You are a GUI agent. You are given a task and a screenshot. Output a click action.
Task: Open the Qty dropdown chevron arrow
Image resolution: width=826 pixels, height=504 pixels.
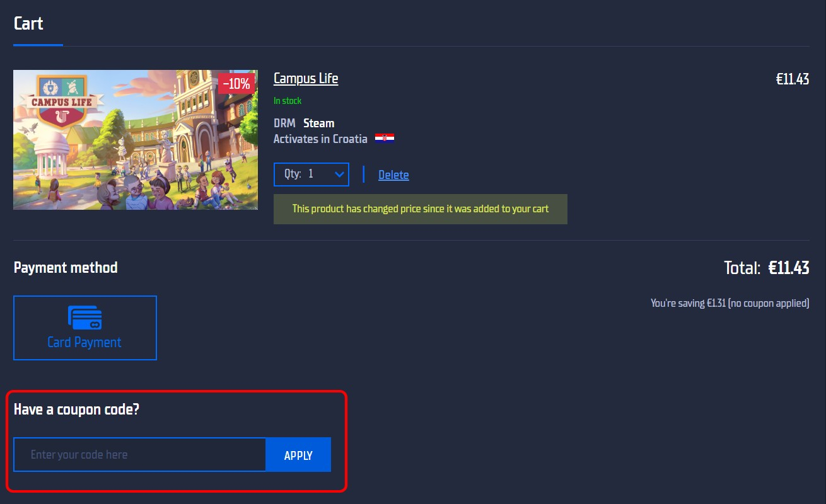pyautogui.click(x=339, y=174)
